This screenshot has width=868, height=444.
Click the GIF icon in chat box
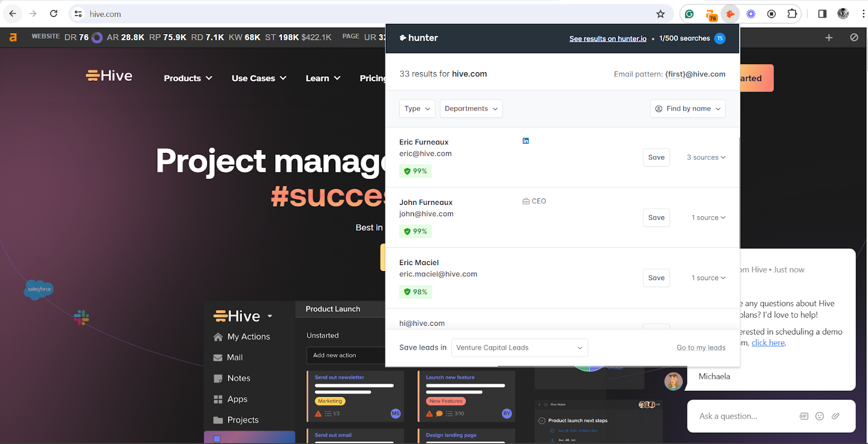point(804,416)
